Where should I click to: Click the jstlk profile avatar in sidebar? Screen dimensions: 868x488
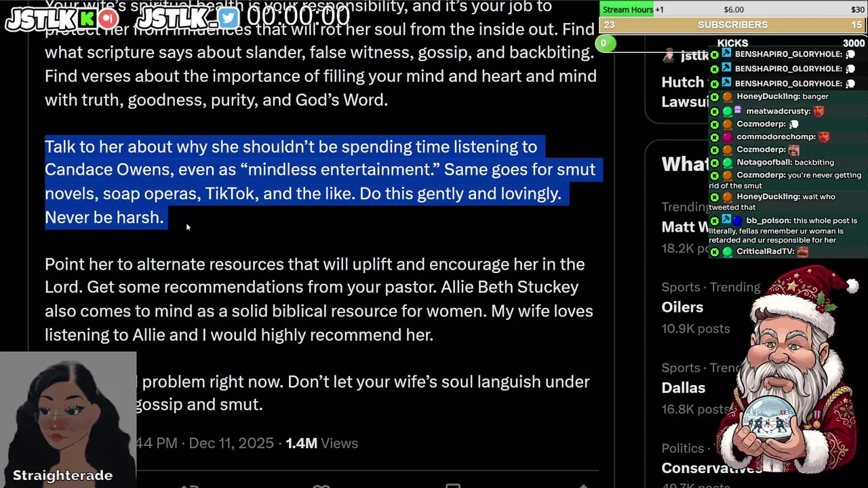[669, 56]
